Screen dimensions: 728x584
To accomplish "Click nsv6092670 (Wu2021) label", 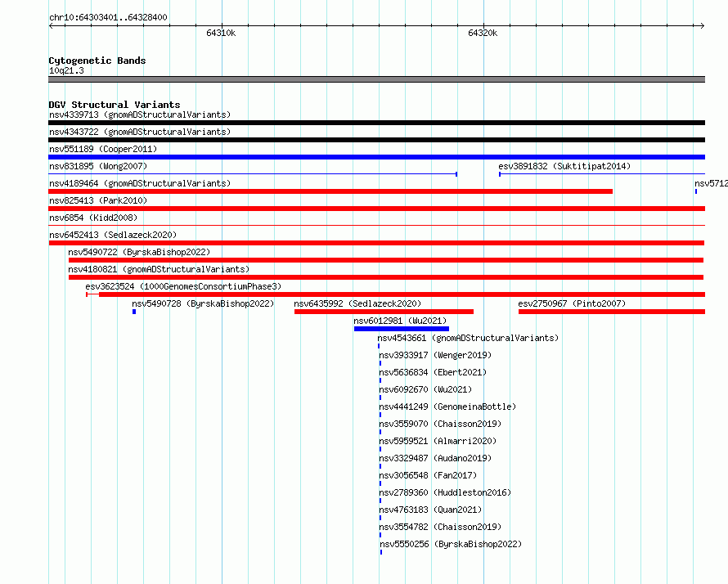I will pos(425,389).
